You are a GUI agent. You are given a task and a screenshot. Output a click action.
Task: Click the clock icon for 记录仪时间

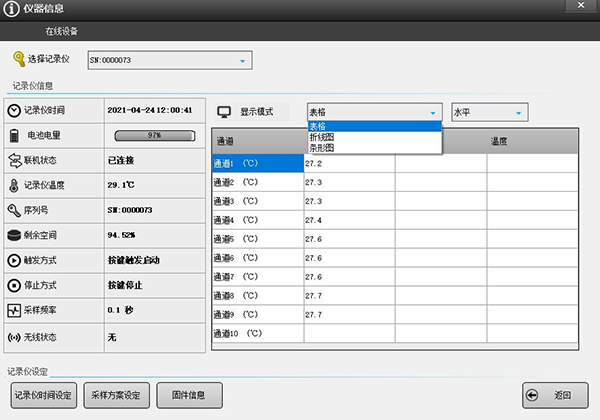pos(14,111)
